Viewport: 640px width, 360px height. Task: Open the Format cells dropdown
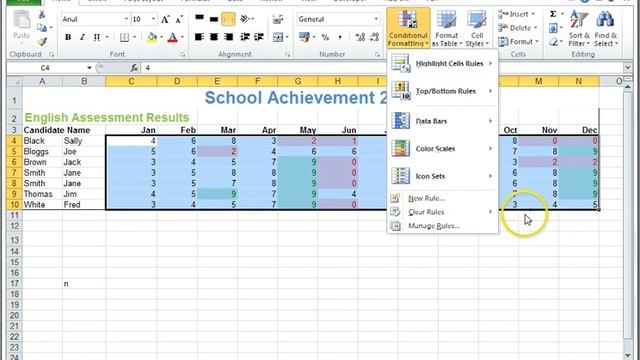tap(518, 42)
